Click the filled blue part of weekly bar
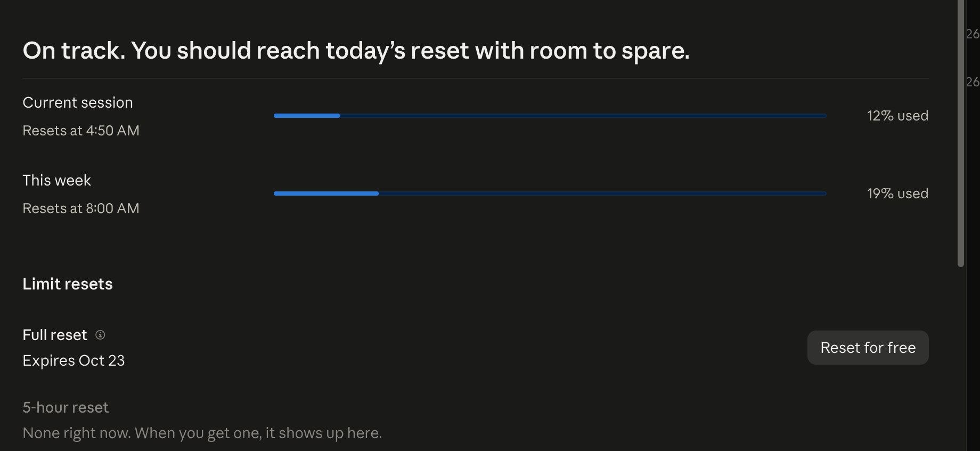 pyautogui.click(x=326, y=194)
